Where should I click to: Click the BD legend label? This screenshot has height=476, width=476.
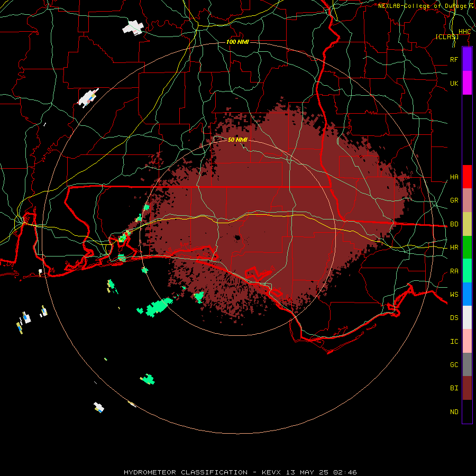454,224
